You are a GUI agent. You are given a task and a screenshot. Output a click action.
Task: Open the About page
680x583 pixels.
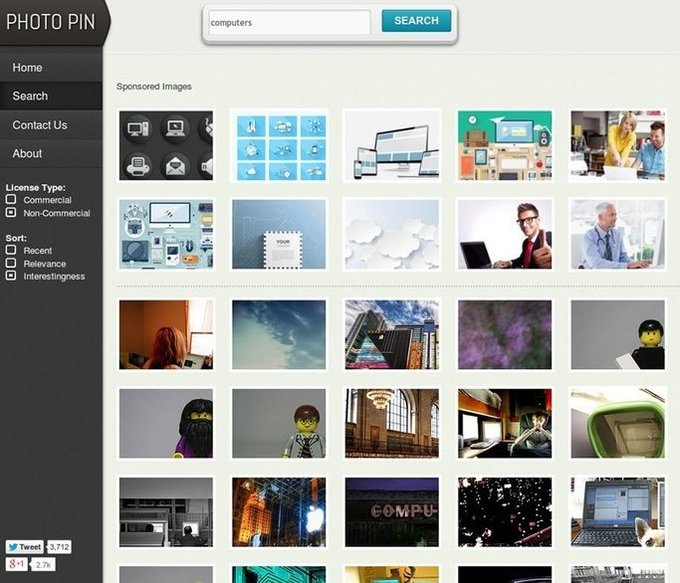27,153
